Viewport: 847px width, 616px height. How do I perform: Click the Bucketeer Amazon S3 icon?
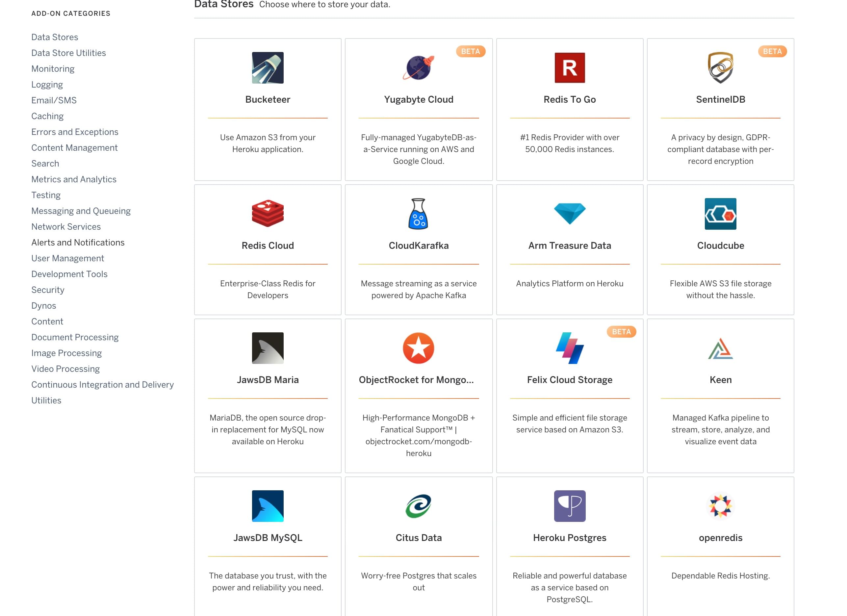[x=268, y=68]
